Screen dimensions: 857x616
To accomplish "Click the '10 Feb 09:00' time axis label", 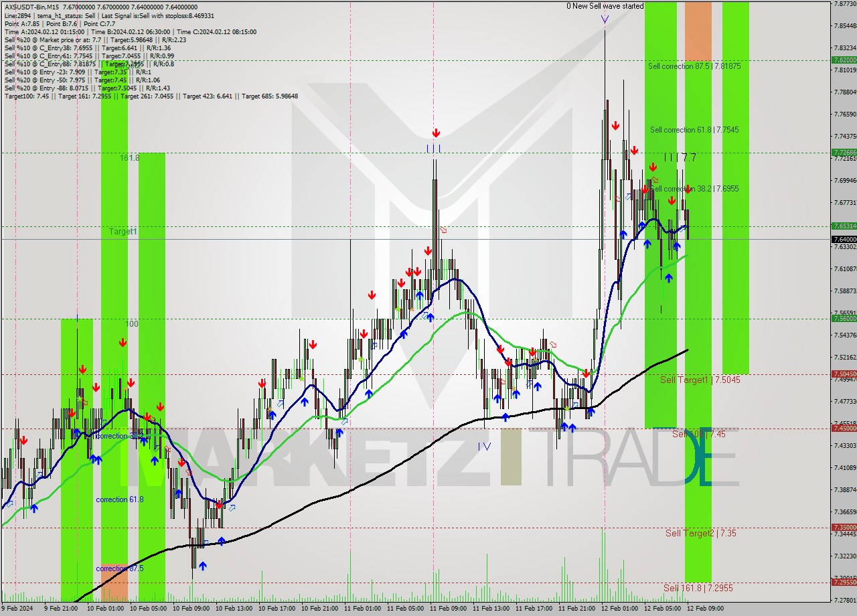I will coord(191,609).
